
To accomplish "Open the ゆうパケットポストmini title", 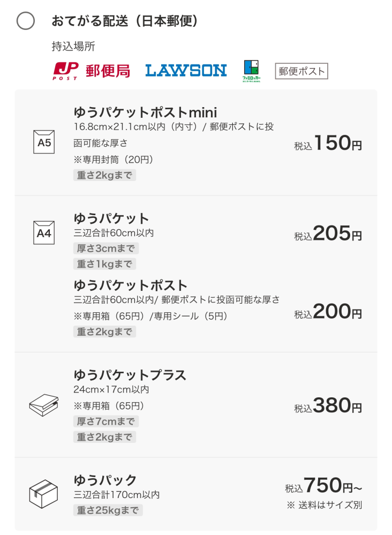I will [145, 112].
